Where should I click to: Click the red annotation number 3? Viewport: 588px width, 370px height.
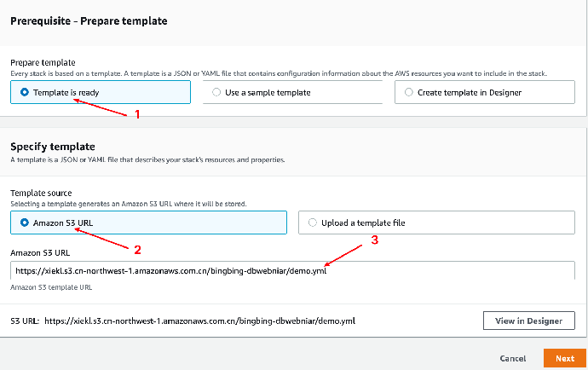(372, 240)
